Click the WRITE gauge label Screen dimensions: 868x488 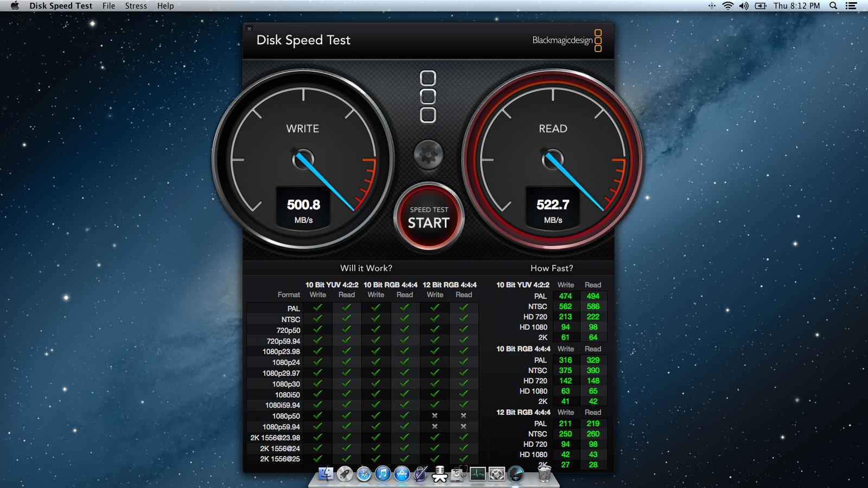(x=303, y=129)
